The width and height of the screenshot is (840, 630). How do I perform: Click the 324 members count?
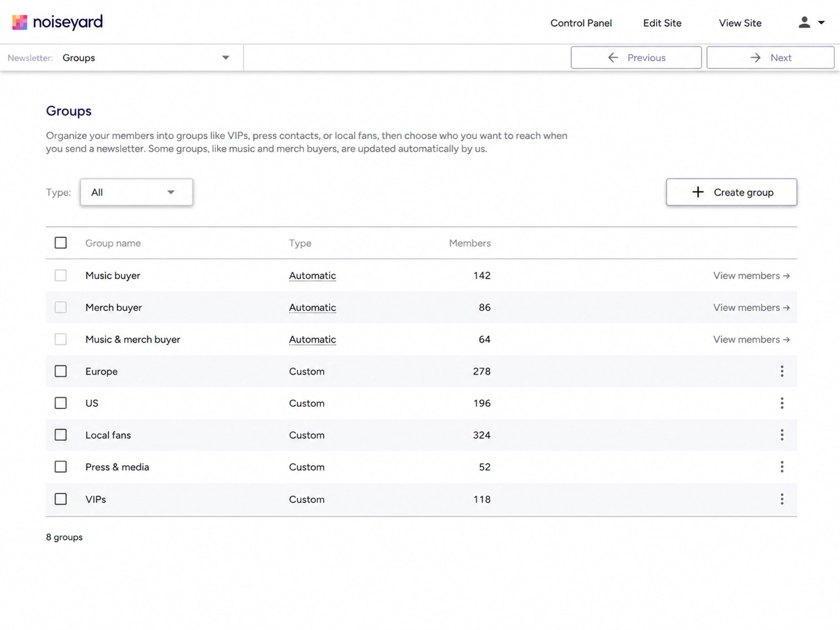pos(481,435)
